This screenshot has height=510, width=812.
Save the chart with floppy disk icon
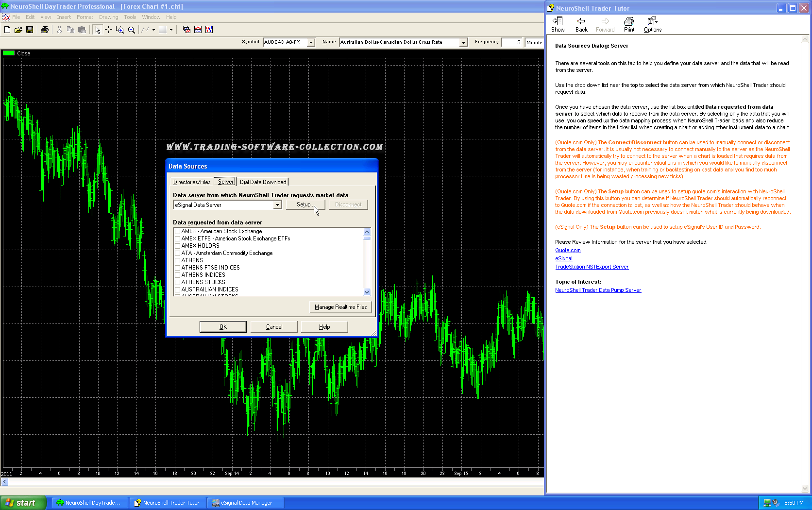[x=30, y=30]
